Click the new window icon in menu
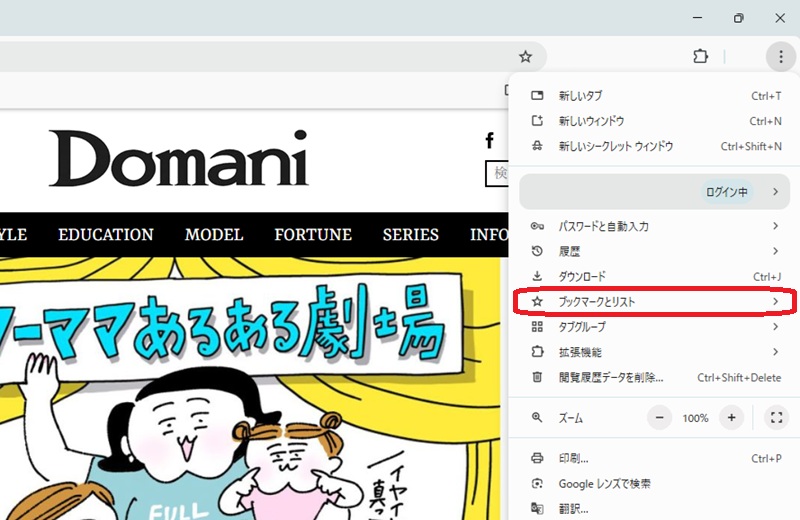Image resolution: width=800 pixels, height=520 pixels. click(x=537, y=121)
